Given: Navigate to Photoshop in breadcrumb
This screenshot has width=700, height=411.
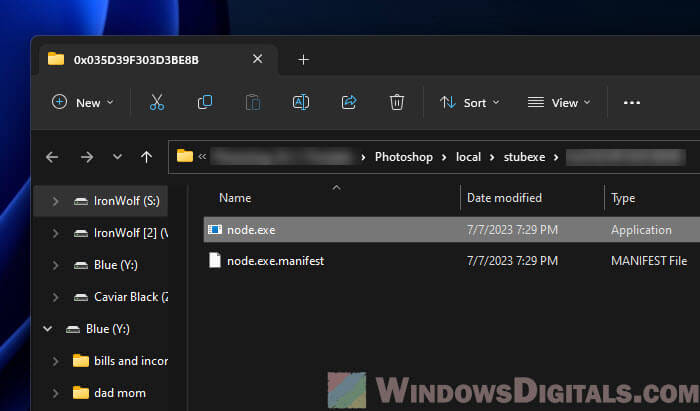Looking at the screenshot, I should (x=404, y=157).
